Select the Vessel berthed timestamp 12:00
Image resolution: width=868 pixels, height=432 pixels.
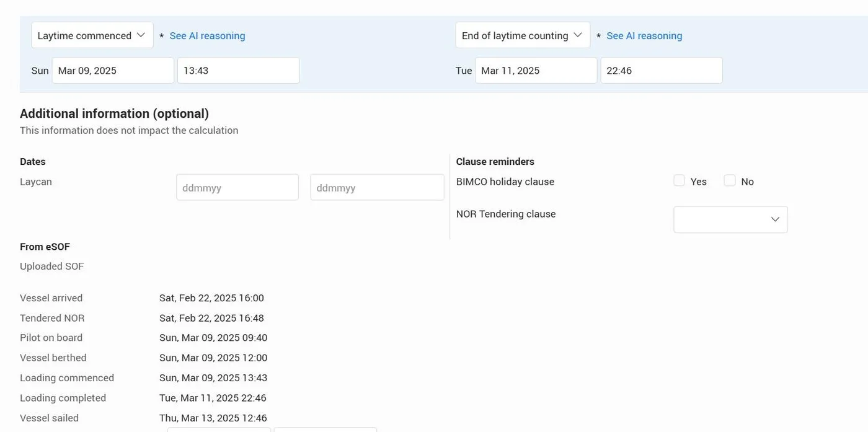[x=213, y=358]
